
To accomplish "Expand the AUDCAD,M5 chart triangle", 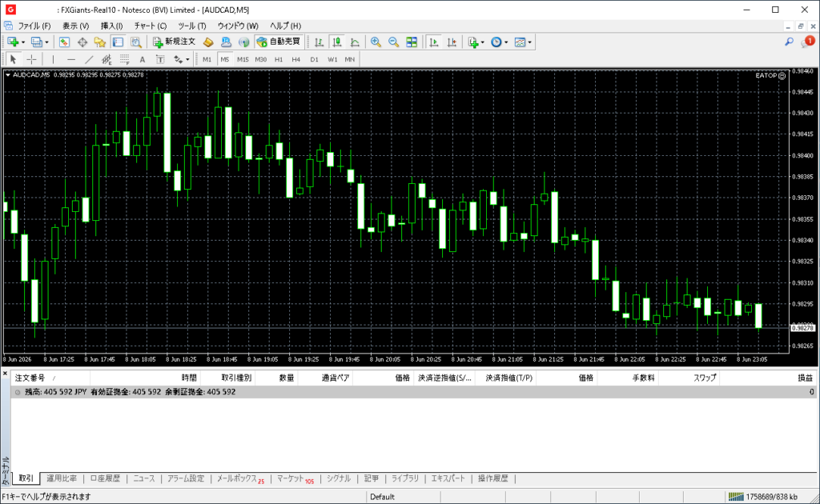I will [8, 74].
